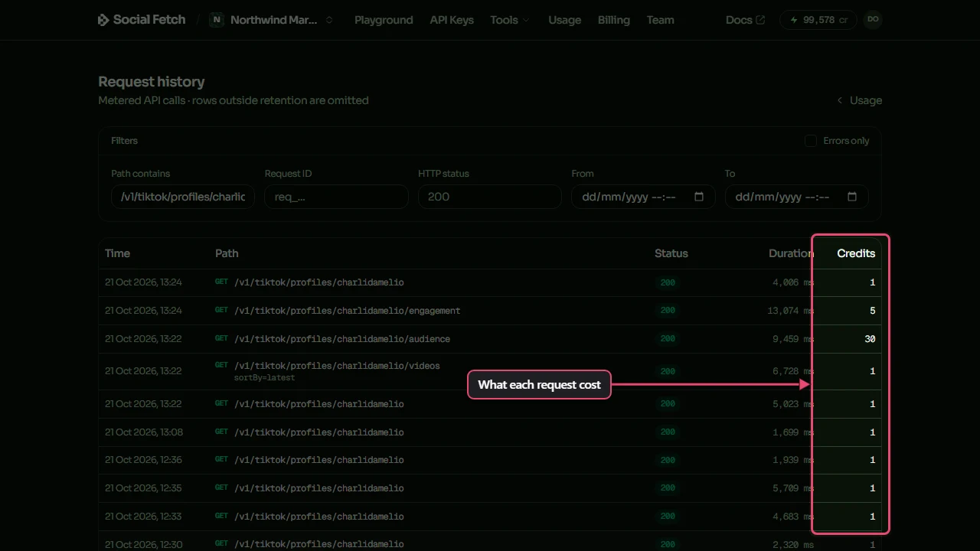Viewport: 980px width, 551px height.
Task: Select Usage in the top navigation
Action: click(x=564, y=20)
